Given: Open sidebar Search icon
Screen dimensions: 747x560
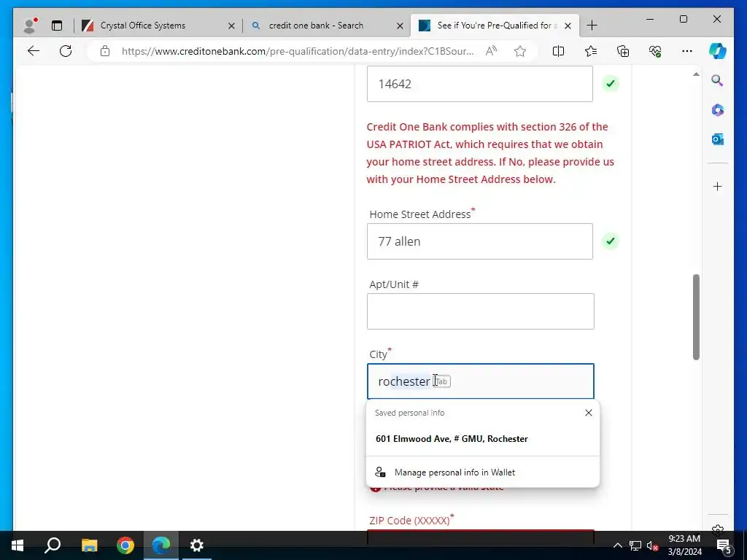Looking at the screenshot, I should click(718, 80).
